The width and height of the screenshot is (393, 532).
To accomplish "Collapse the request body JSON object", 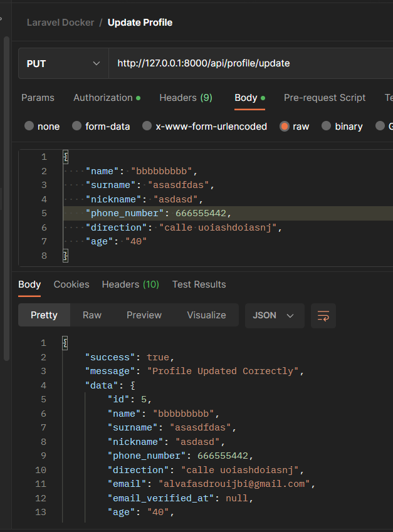I will point(65,156).
